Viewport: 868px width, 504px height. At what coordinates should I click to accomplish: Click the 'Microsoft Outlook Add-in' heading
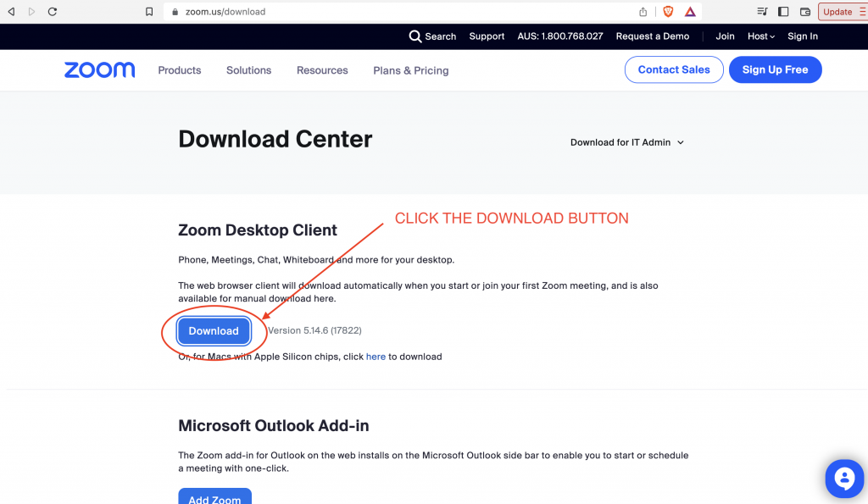click(274, 425)
